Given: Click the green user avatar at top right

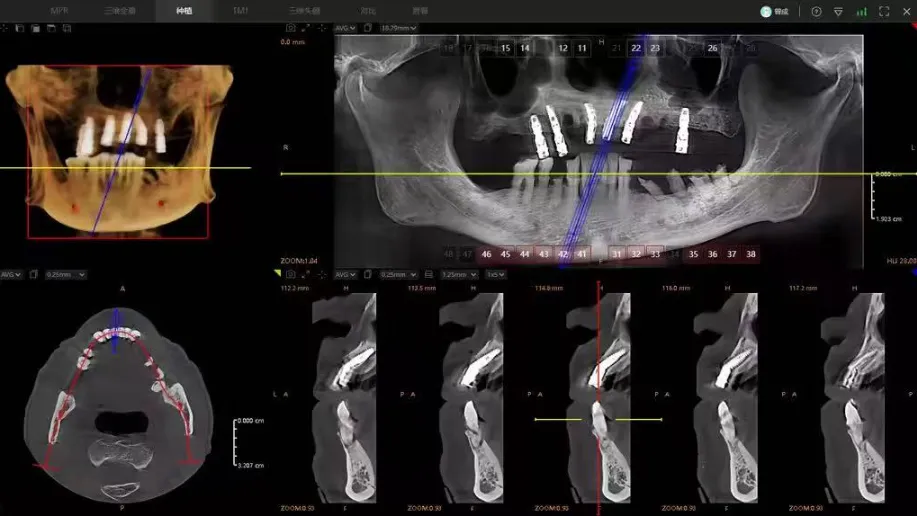Looking at the screenshot, I should [x=766, y=11].
